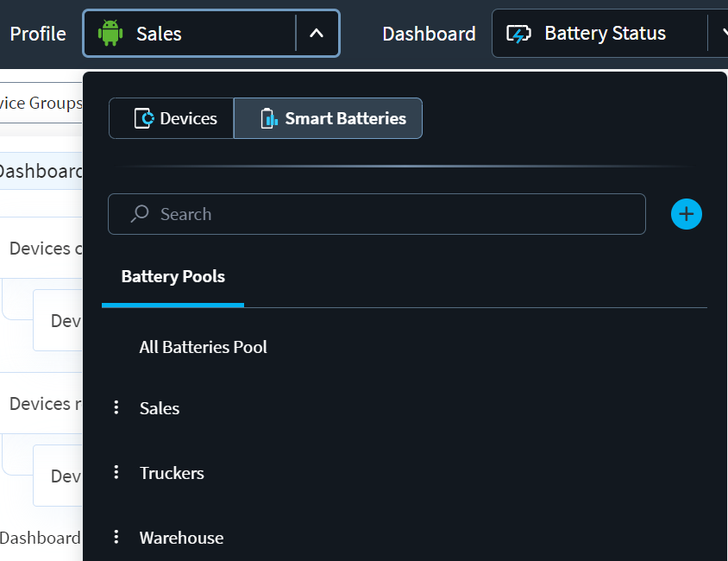Open the kebab menu next to Sales pool
Screen dimensions: 728x561
(116, 407)
